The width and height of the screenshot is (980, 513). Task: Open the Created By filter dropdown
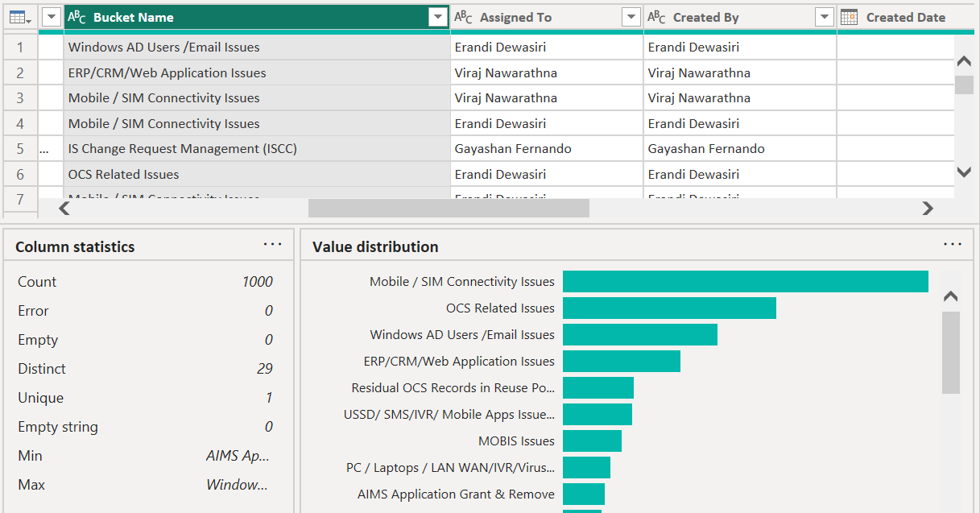point(825,17)
